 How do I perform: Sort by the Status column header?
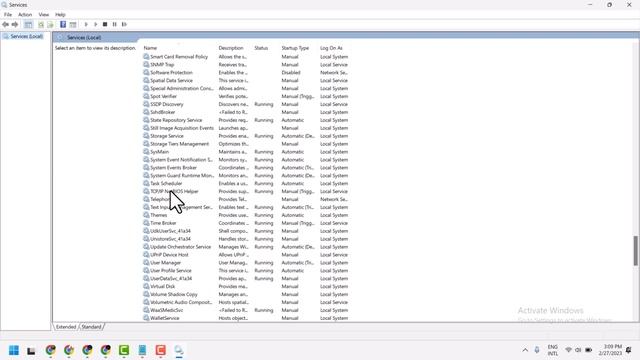pyautogui.click(x=261, y=48)
